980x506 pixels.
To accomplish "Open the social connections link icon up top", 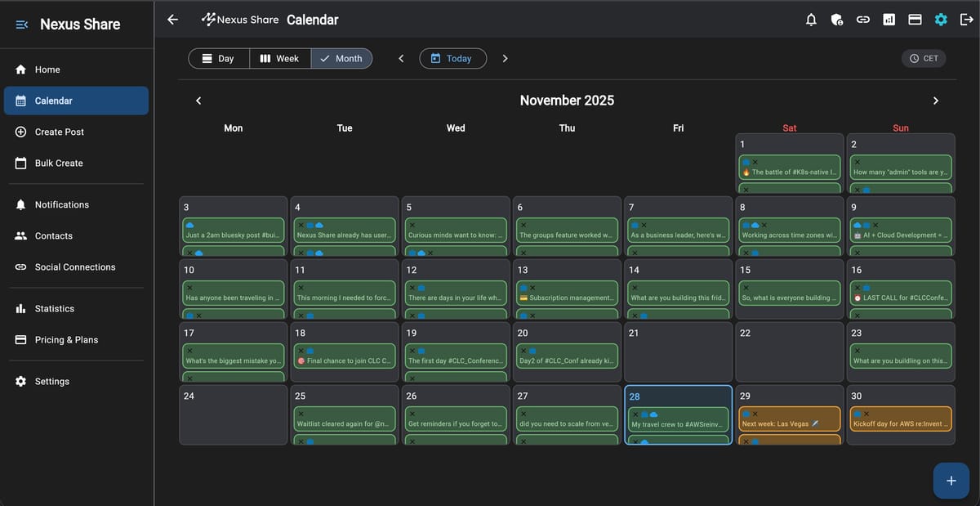I will click(x=862, y=19).
